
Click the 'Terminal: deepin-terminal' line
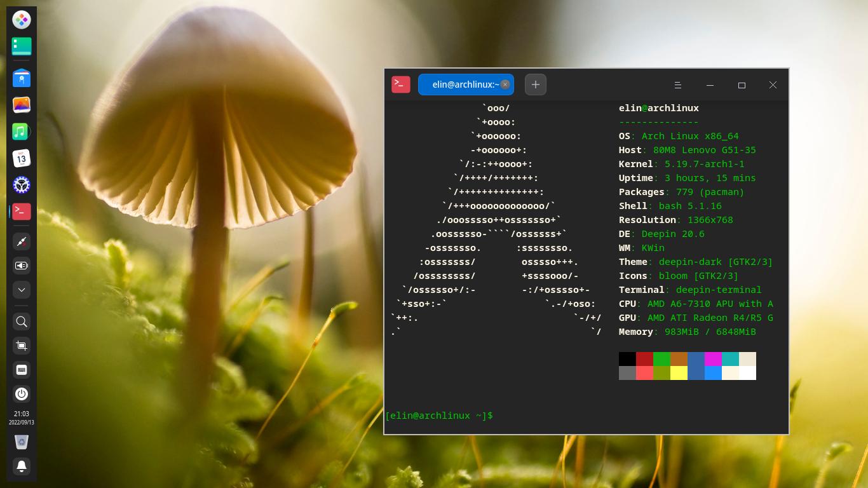(x=690, y=290)
